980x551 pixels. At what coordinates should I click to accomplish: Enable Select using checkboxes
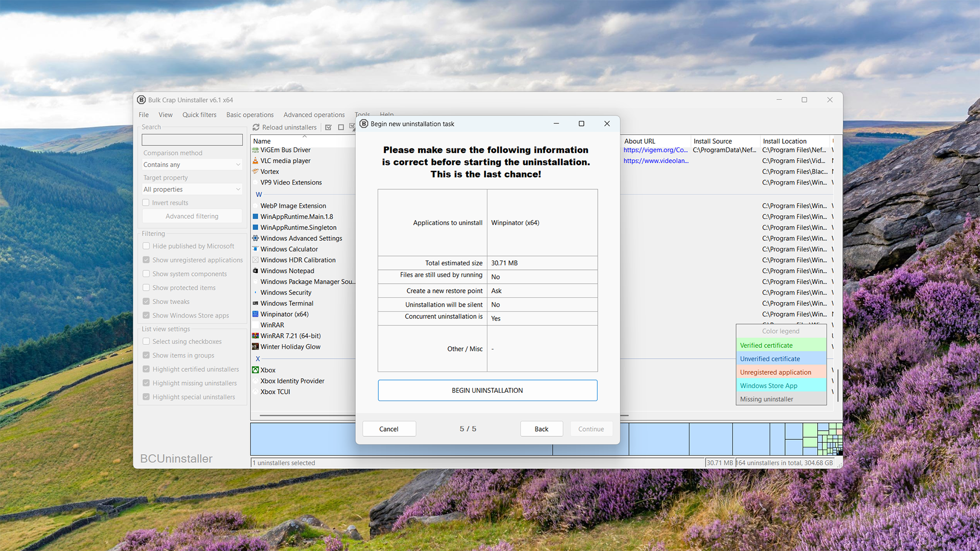(146, 342)
